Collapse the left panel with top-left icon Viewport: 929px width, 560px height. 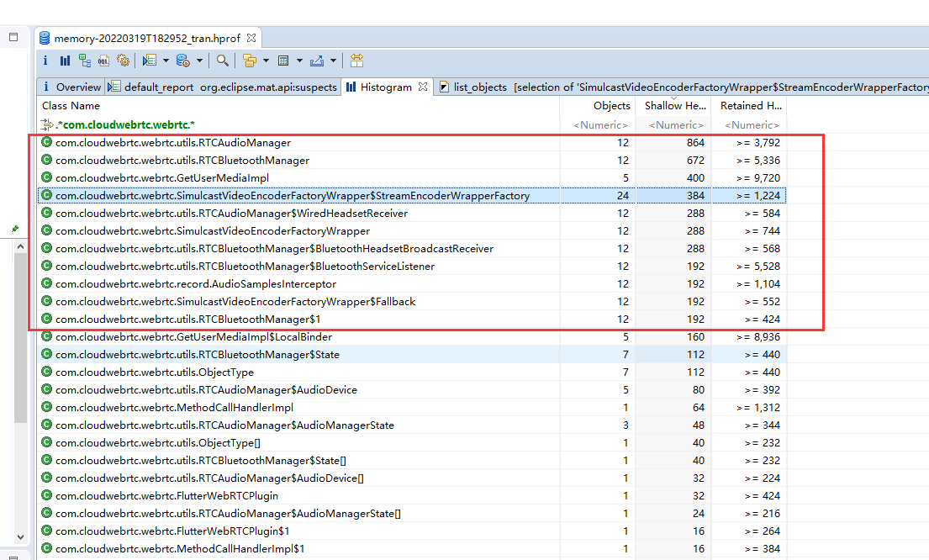[12, 37]
